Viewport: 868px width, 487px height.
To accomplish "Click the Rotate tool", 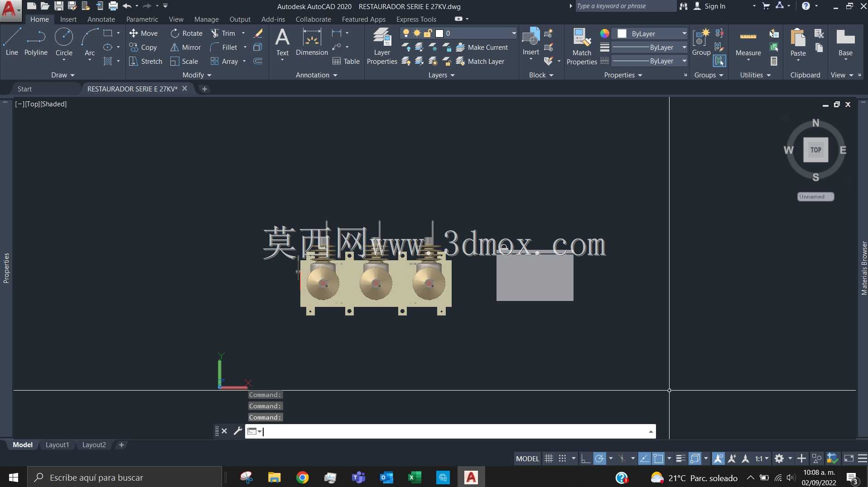I will pos(187,33).
